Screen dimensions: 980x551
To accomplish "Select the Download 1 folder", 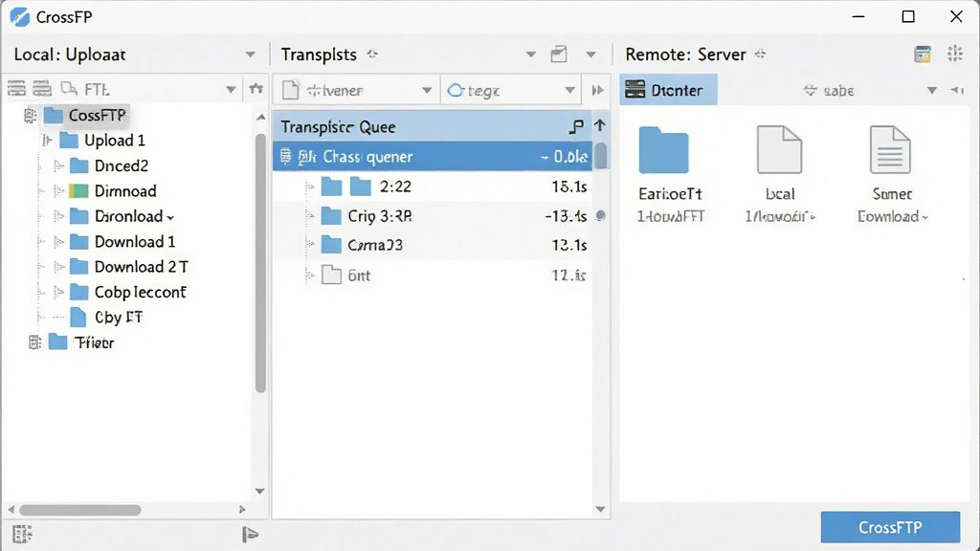I will (x=122, y=242).
